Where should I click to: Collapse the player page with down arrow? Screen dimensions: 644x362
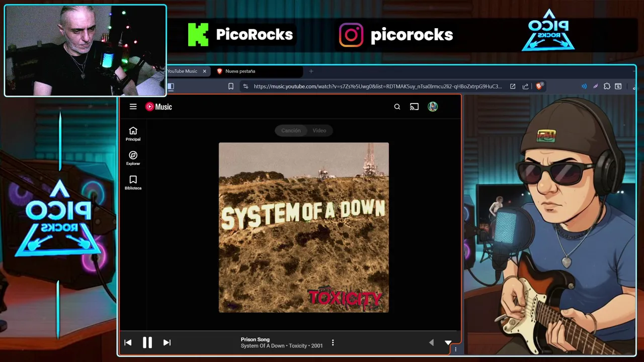pos(448,342)
